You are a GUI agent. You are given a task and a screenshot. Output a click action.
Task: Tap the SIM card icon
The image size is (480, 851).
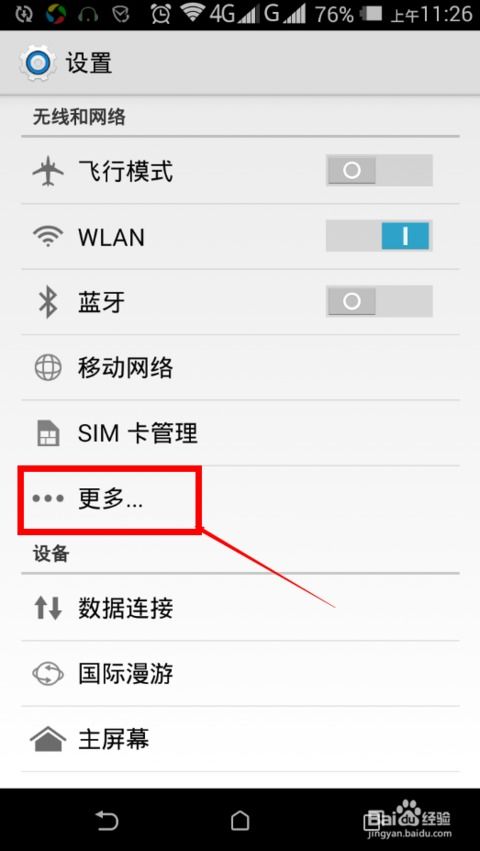coord(48,433)
